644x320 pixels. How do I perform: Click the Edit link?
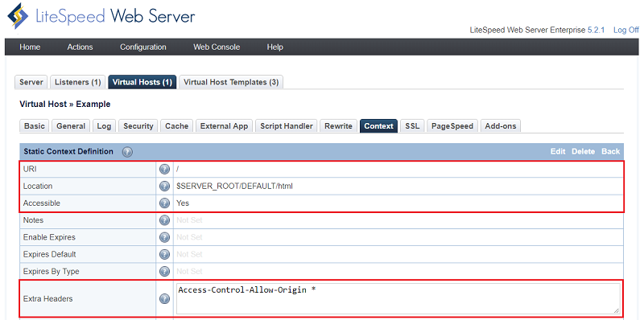point(558,151)
